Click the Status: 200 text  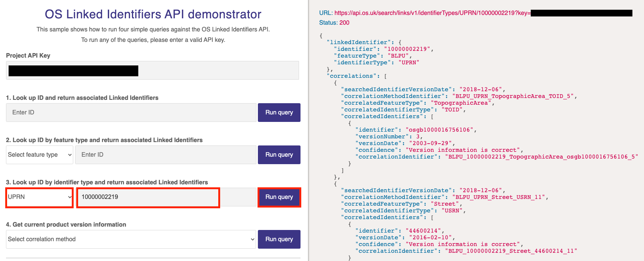[x=334, y=23]
